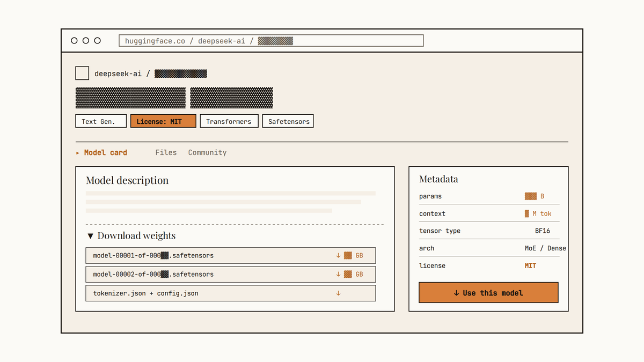This screenshot has height=362, width=644.
Task: Download model-00001 safetensors via arrow icon
Action: [338, 255]
